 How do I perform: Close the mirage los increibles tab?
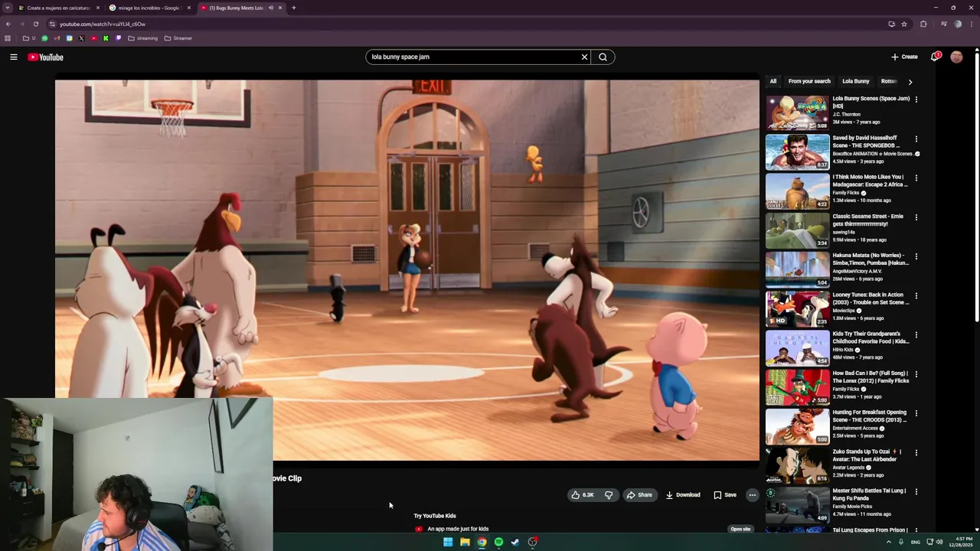coord(189,8)
